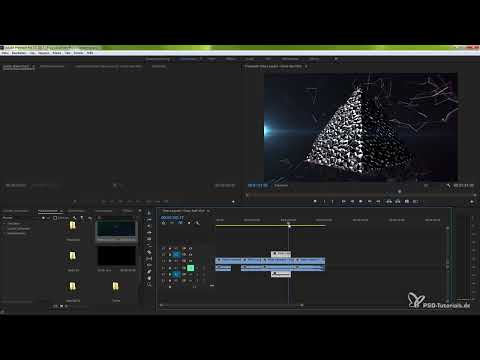Go to Out point in program monitor
Viewport: 480px width, 360px height.
pos(378,202)
